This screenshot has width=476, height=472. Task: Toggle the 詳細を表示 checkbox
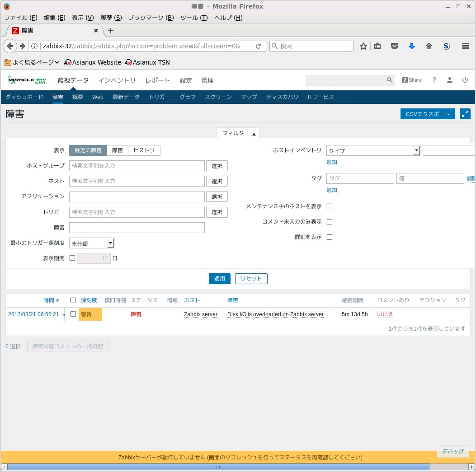[330, 237]
